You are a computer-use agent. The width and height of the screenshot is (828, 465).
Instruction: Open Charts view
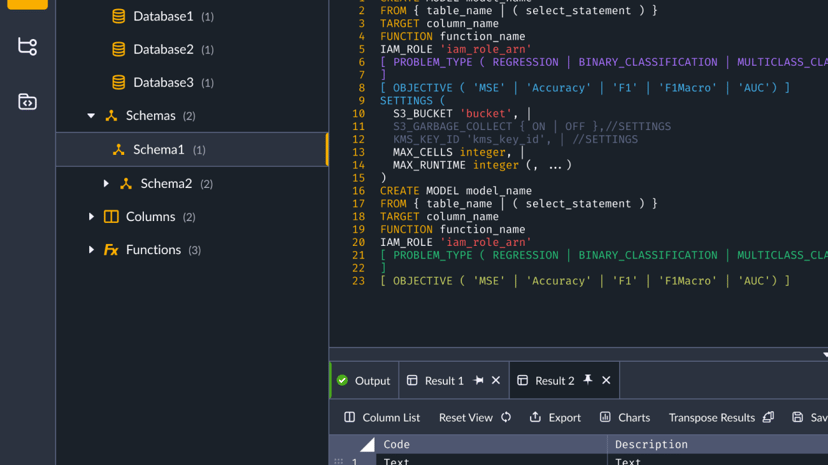click(x=625, y=417)
